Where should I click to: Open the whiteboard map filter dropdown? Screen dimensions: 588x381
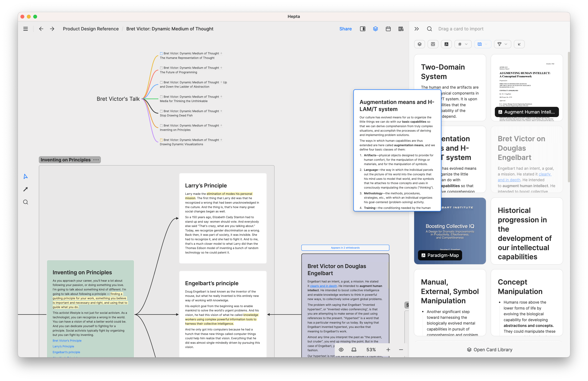[x=483, y=44]
